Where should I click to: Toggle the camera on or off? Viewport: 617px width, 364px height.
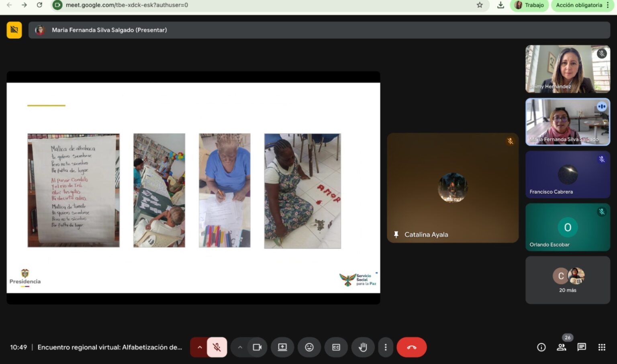257,347
